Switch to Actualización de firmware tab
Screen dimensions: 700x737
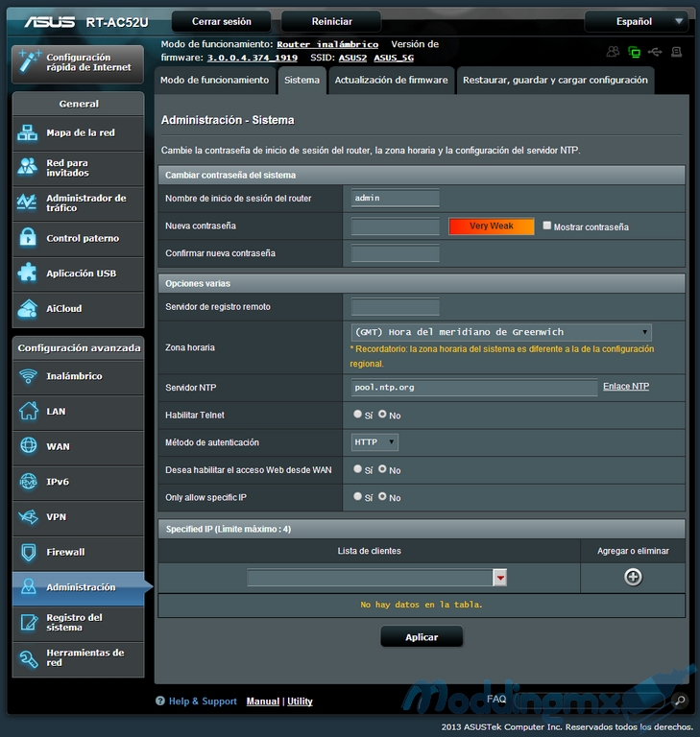(391, 81)
